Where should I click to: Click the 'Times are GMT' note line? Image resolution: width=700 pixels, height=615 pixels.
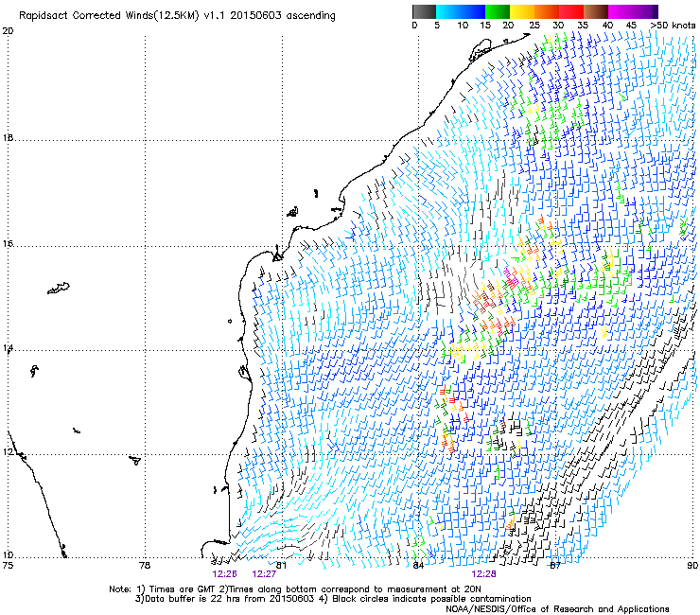(295, 589)
